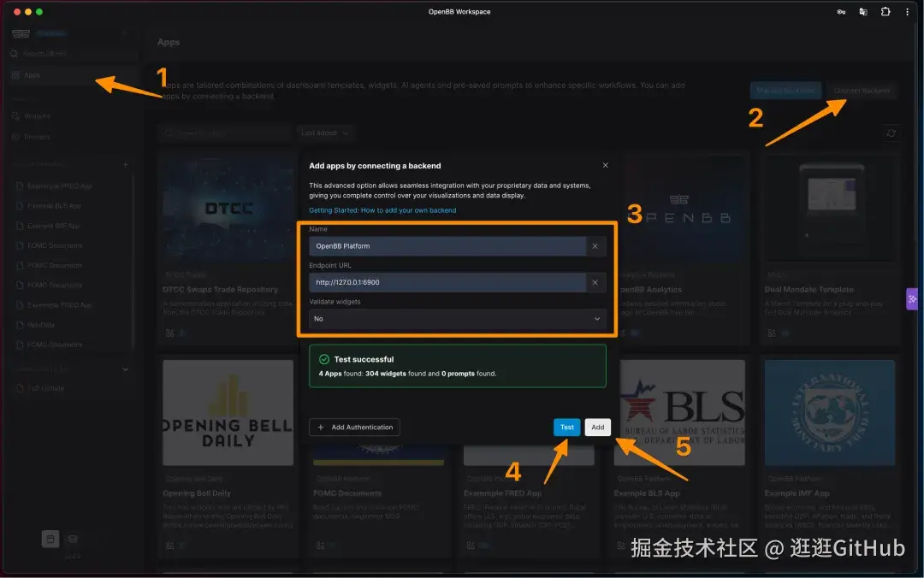Viewport: 924px width, 578px height.
Task: Open ToS Update item in sidebar
Action: click(45, 389)
